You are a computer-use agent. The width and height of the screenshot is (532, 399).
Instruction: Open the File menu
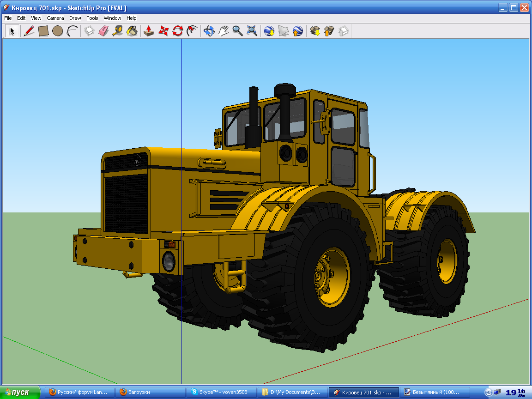(8, 18)
